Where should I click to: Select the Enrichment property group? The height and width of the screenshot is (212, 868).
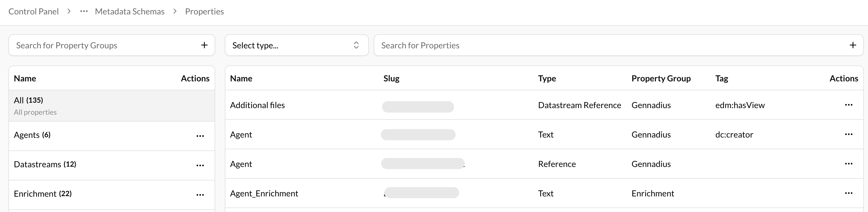point(42,194)
